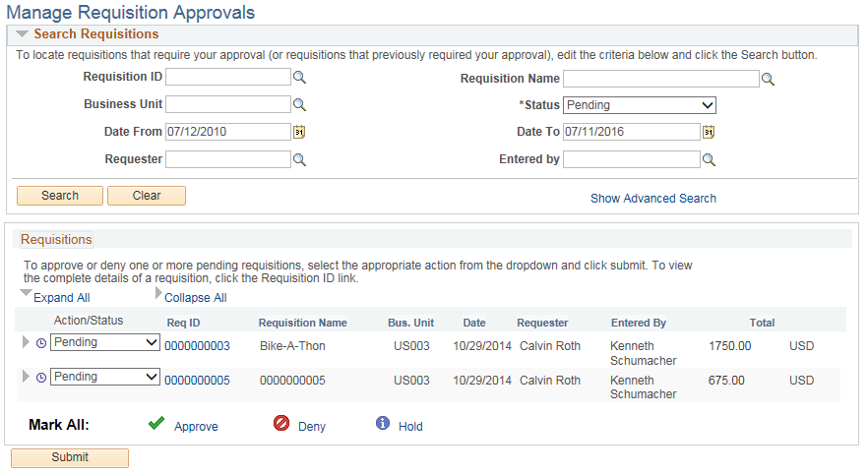Open action dropdown for Bike-A-Thon requisition

click(105, 342)
